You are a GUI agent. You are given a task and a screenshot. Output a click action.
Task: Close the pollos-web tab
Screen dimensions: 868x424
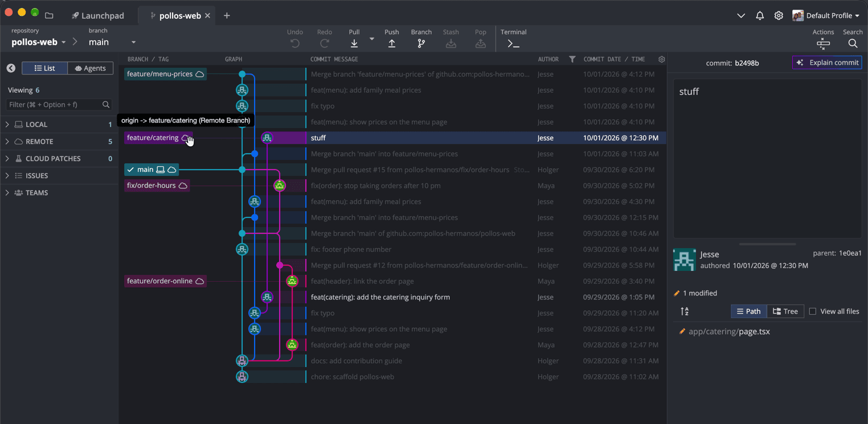click(207, 15)
